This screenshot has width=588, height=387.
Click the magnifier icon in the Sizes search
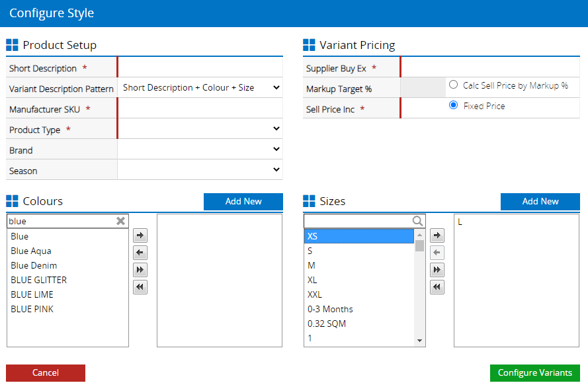(x=417, y=221)
